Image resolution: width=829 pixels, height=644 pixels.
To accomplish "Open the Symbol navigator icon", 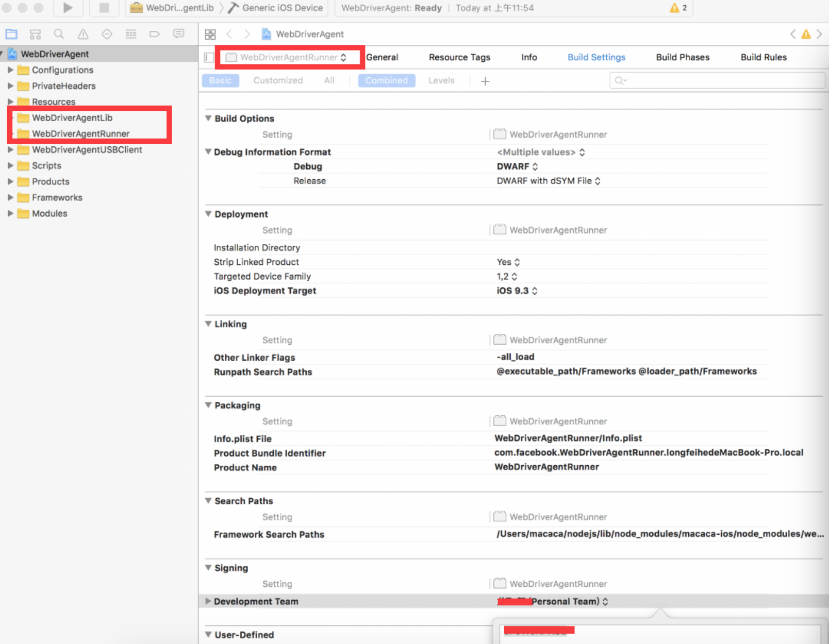I will pos(35,34).
